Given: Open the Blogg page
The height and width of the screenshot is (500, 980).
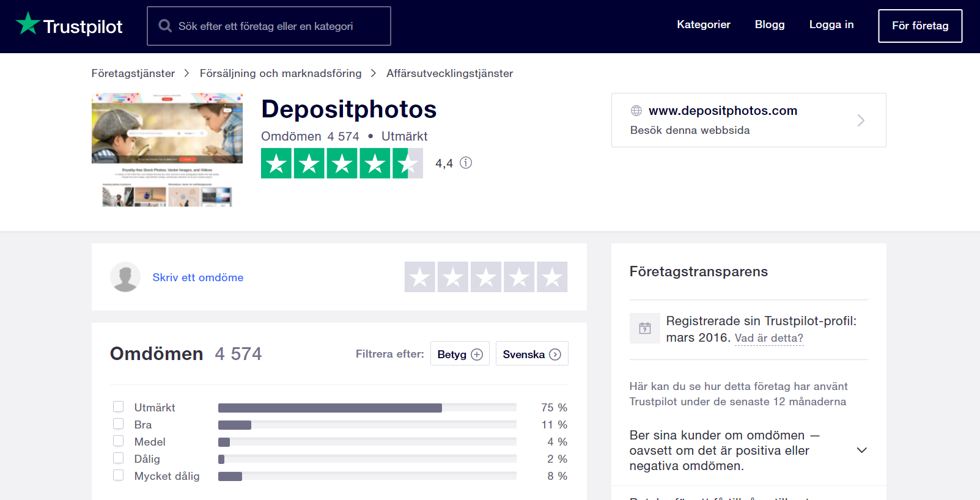Looking at the screenshot, I should pos(770,24).
